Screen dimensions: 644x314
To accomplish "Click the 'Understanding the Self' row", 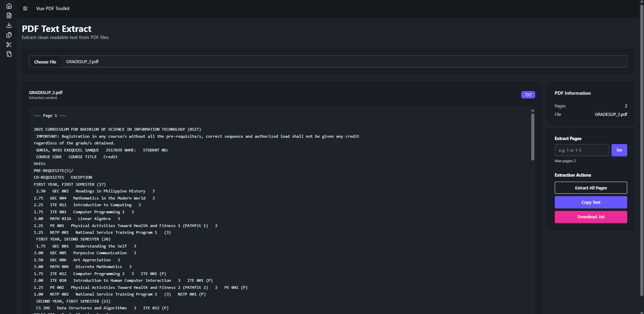I will [x=86, y=246].
